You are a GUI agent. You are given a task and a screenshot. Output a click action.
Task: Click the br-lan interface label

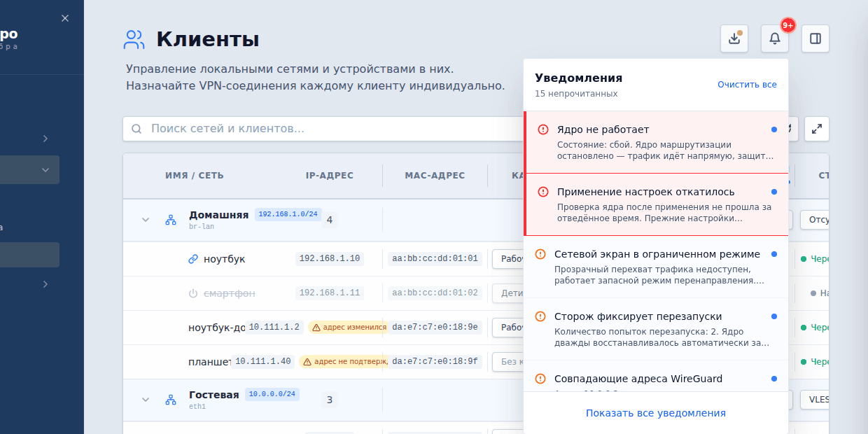click(201, 227)
